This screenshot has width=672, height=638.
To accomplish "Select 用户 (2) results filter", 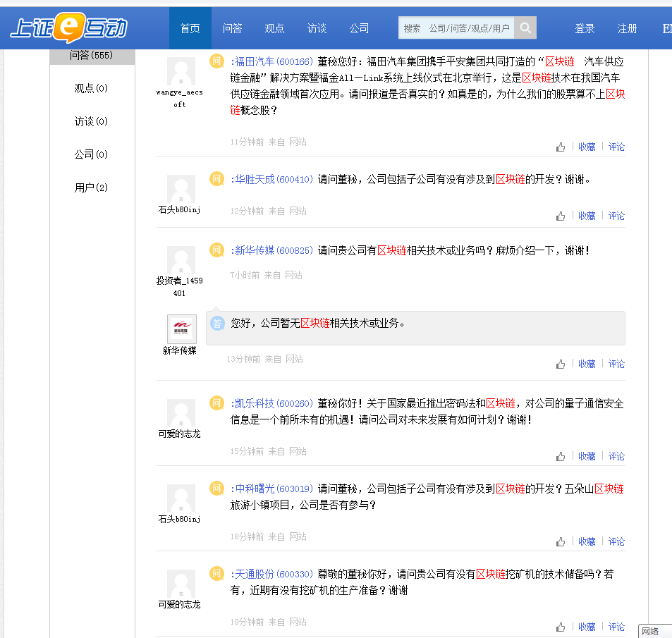I will [x=91, y=188].
